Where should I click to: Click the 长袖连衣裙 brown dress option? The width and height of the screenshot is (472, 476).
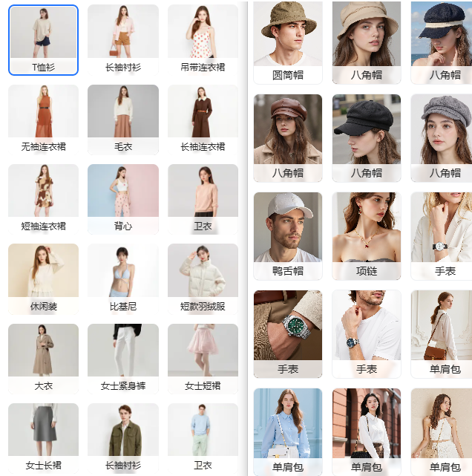point(203,119)
